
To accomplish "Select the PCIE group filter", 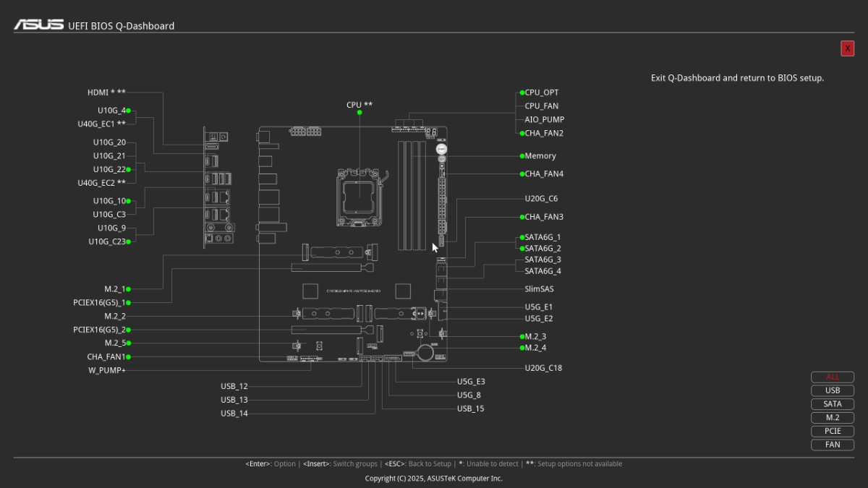I will click(833, 431).
